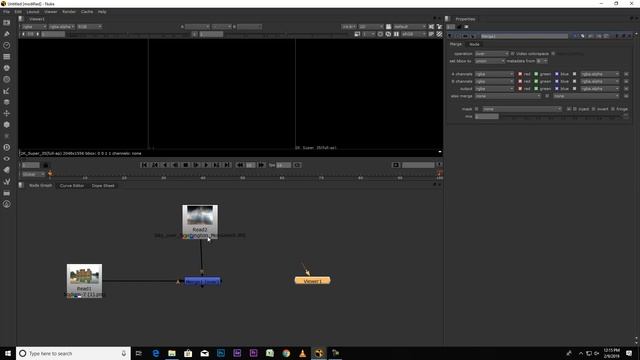This screenshot has width=640, height=360.
Task: Toggle output green checkbox
Action: pos(536,89)
